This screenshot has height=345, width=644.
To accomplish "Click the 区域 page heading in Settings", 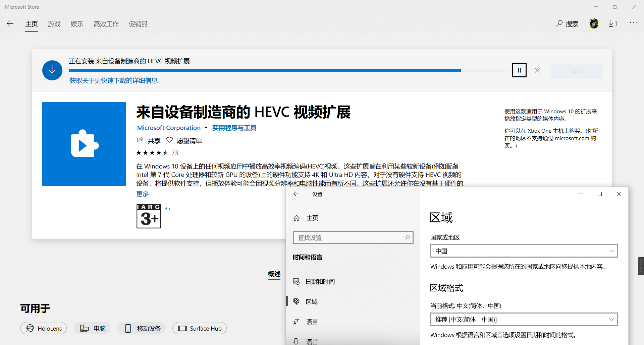I will [x=441, y=217].
